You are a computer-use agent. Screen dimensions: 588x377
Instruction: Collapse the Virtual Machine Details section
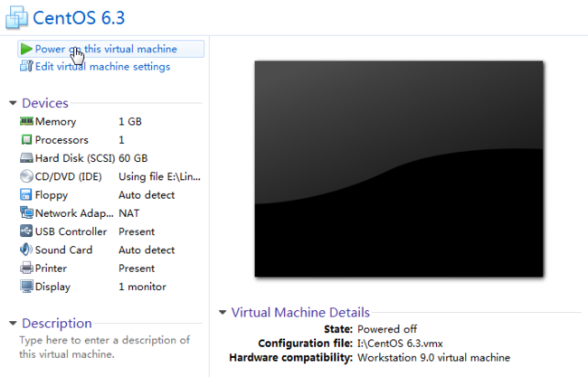pyautogui.click(x=223, y=312)
